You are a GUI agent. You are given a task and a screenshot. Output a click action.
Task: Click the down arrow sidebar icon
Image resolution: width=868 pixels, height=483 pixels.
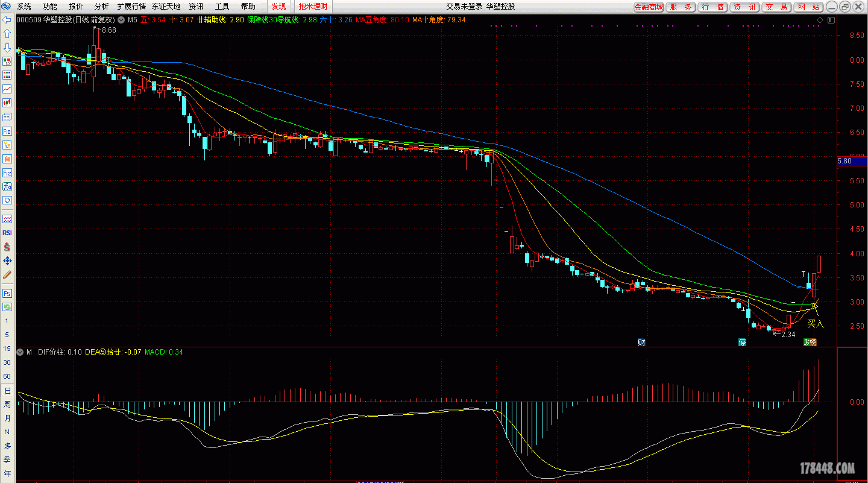point(7,48)
